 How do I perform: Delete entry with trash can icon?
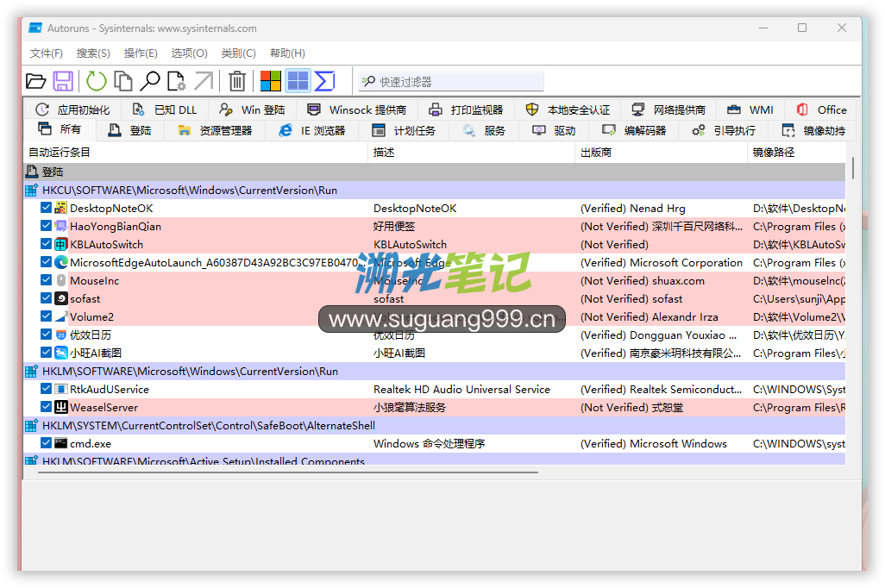tap(237, 81)
